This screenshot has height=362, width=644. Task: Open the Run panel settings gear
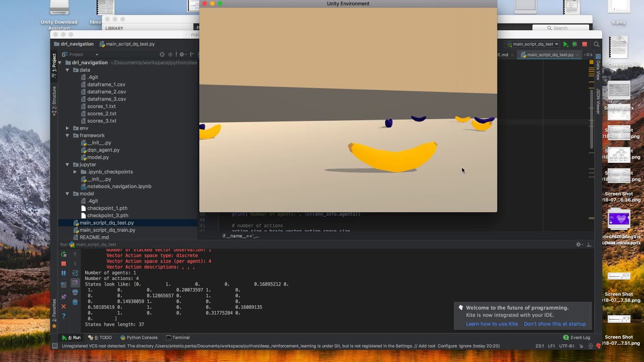point(579,244)
